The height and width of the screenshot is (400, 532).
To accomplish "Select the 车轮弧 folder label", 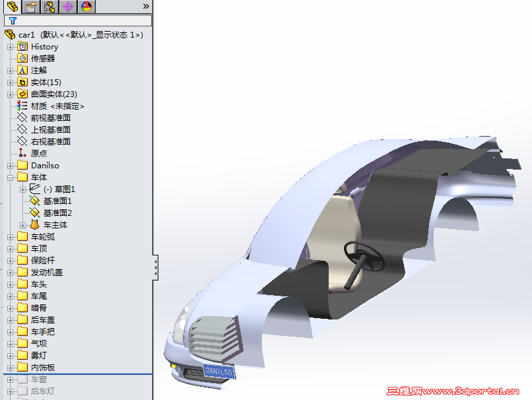I will 43,237.
